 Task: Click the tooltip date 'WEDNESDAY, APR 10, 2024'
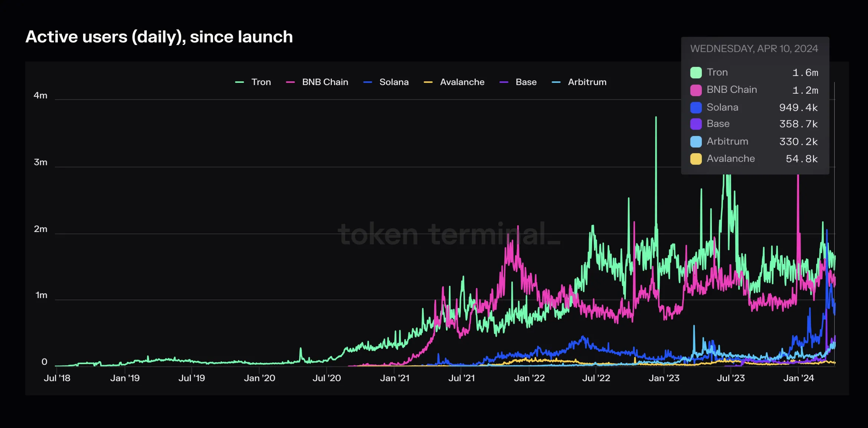[754, 49]
